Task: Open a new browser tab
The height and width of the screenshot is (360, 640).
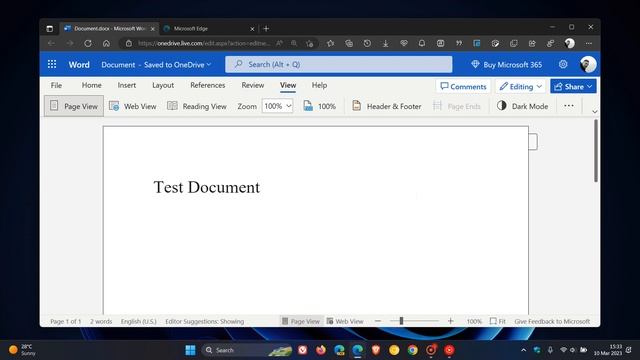Action: click(266, 29)
